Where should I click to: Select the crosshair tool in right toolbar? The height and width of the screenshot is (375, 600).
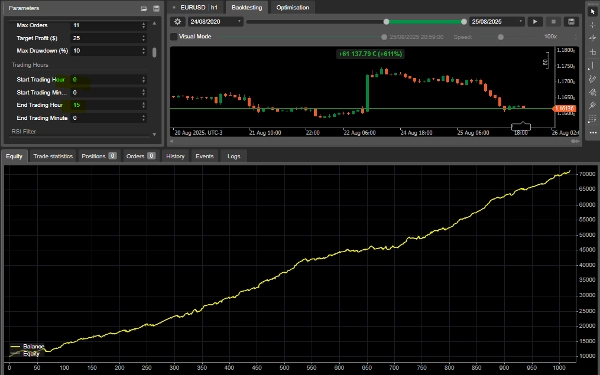coord(592,25)
